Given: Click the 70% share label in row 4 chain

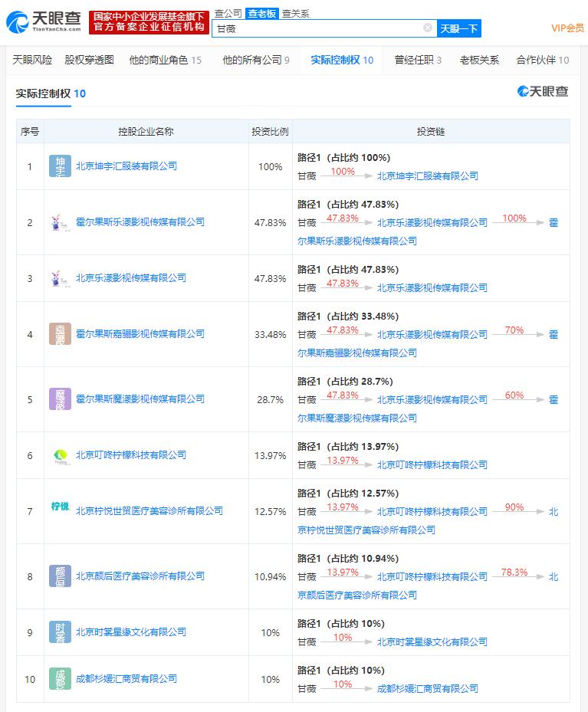Looking at the screenshot, I should coord(514,330).
